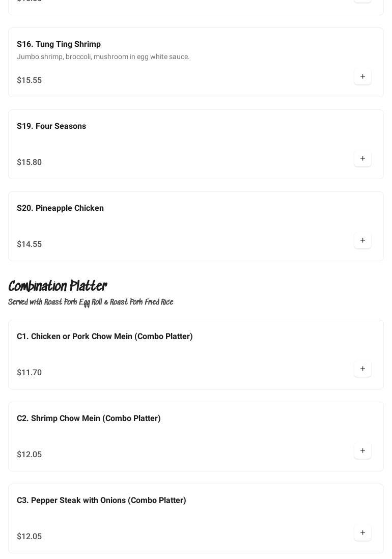Click the Tung Ting Shrimp ingredients description
392x559 pixels.
click(x=103, y=57)
